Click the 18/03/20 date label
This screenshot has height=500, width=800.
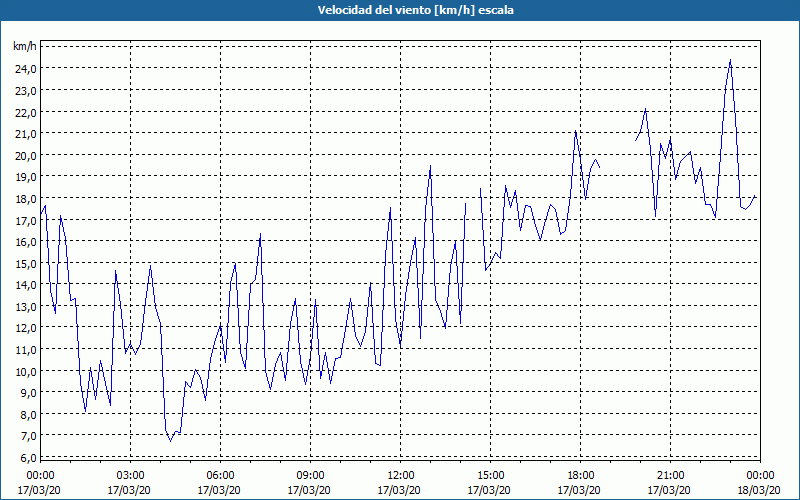(x=759, y=490)
